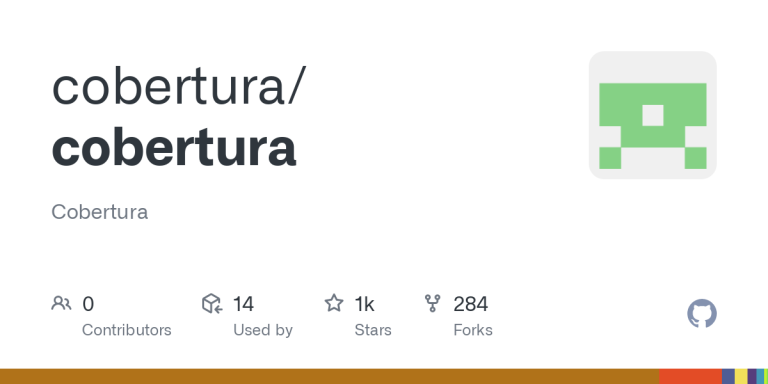Click the GitHub octocat logo

[x=702, y=313]
